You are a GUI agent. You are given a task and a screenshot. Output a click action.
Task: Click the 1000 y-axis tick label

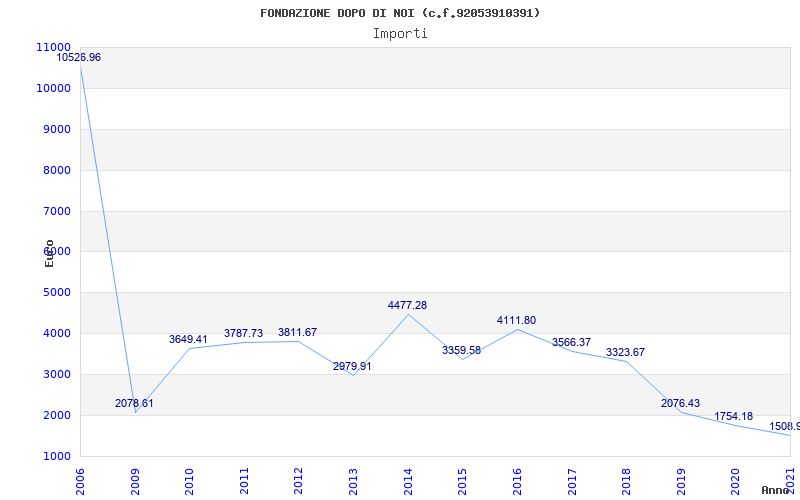click(x=56, y=456)
